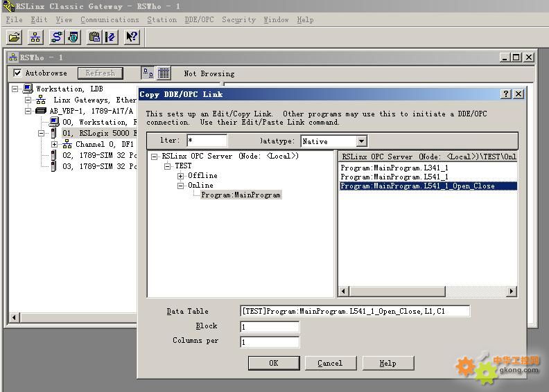Viewport: 549px width, 392px height.
Task: Open the Datatype Native dropdown
Action: click(x=361, y=141)
